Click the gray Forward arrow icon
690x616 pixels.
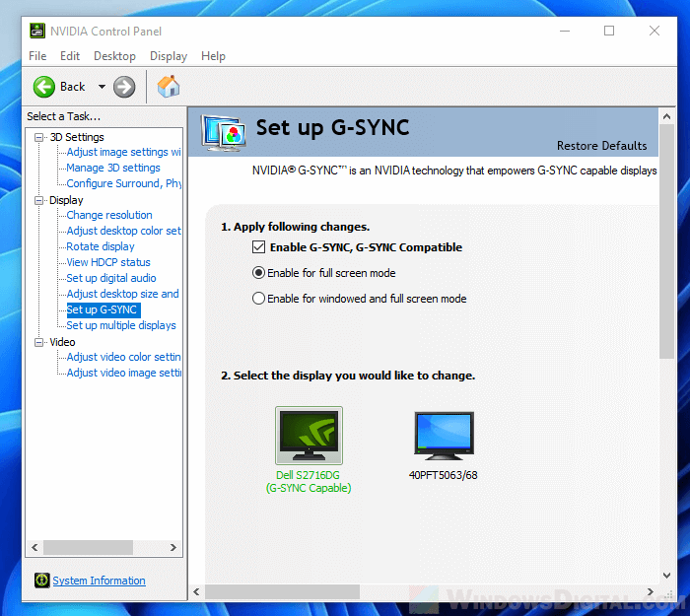(124, 87)
